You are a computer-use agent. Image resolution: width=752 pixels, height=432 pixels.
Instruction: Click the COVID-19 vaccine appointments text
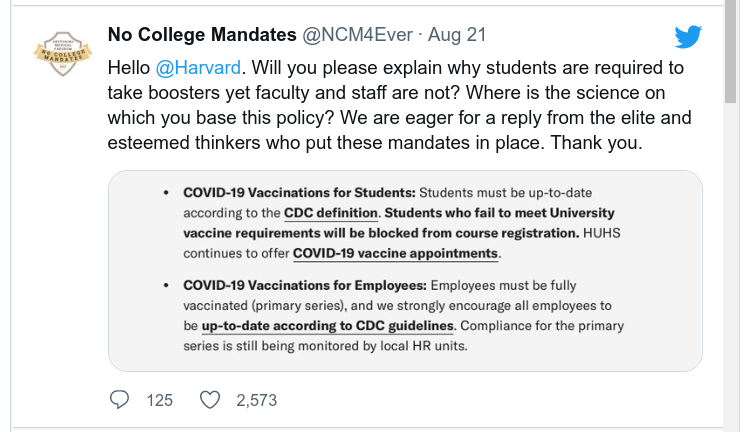tap(396, 252)
